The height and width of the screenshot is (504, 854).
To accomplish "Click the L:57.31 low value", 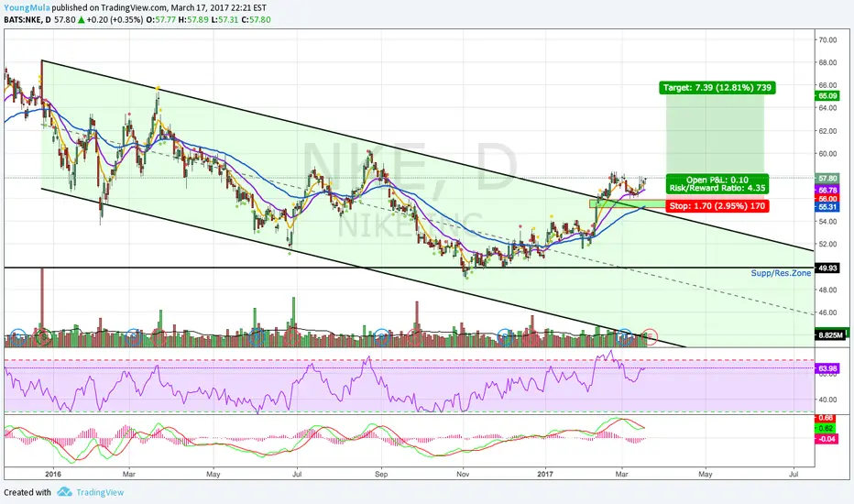I will pos(224,19).
